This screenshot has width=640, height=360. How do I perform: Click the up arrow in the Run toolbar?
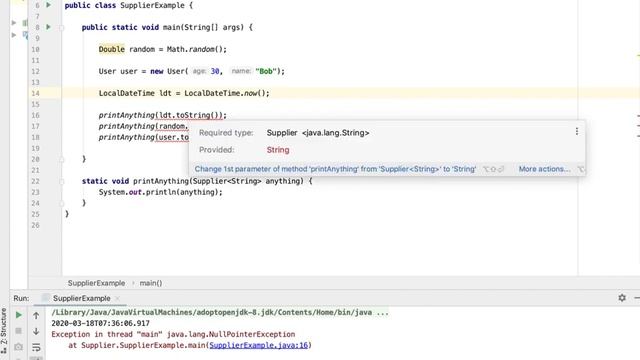(x=36, y=316)
